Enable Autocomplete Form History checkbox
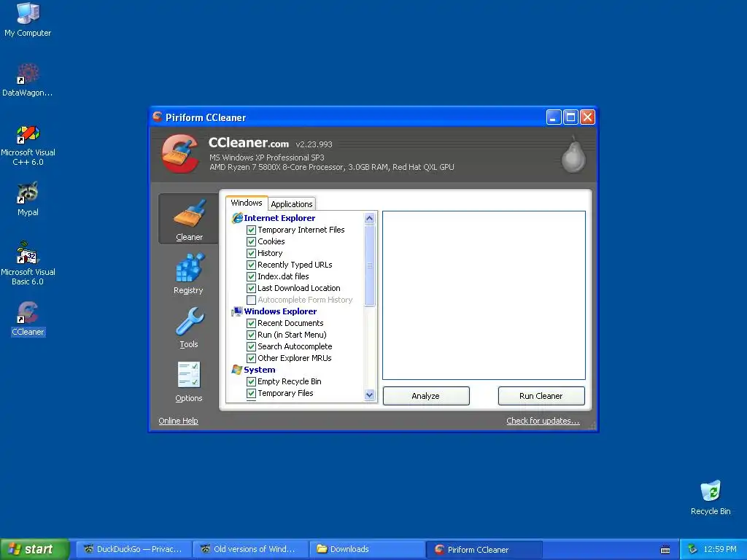This screenshot has height=560, width=747. pyautogui.click(x=251, y=300)
